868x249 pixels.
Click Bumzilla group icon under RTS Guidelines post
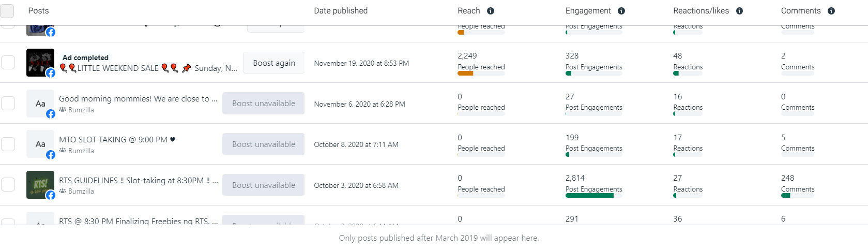[x=63, y=191]
